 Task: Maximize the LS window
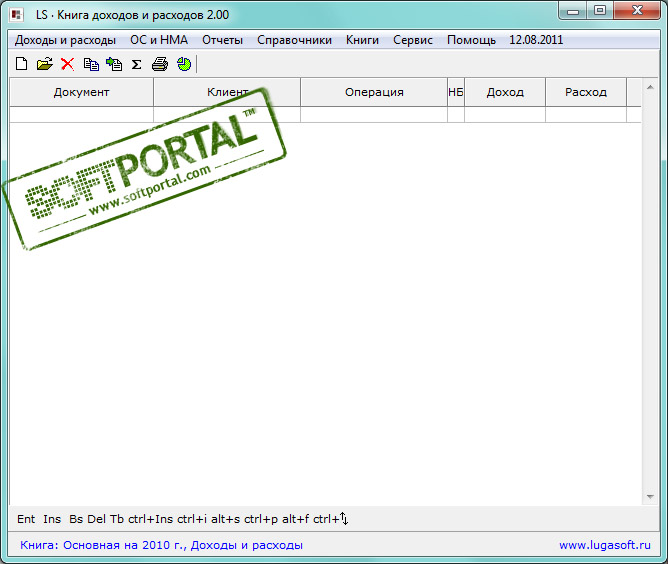tap(600, 10)
